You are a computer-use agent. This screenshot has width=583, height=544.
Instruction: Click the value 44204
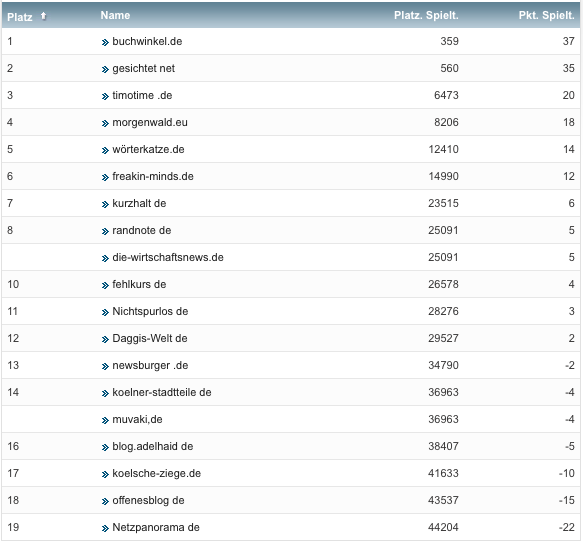click(x=443, y=527)
